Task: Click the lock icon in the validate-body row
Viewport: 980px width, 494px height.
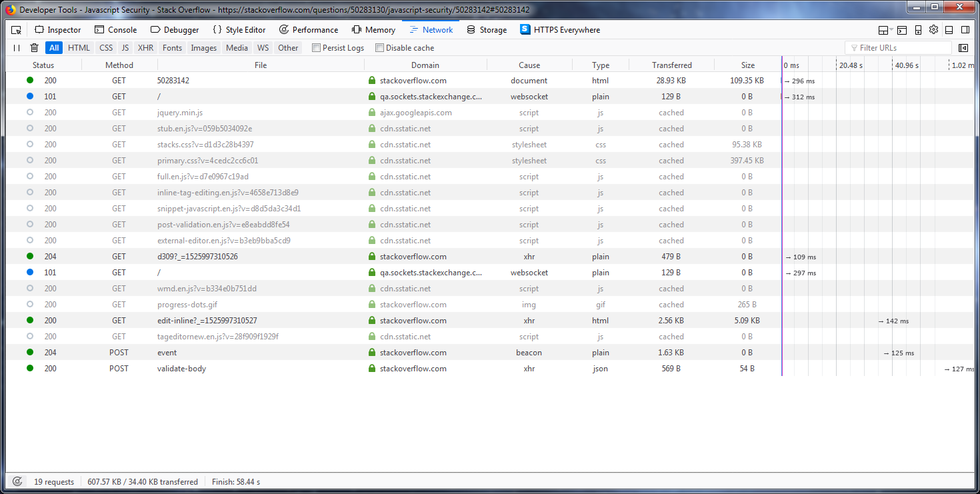Action: tap(372, 369)
